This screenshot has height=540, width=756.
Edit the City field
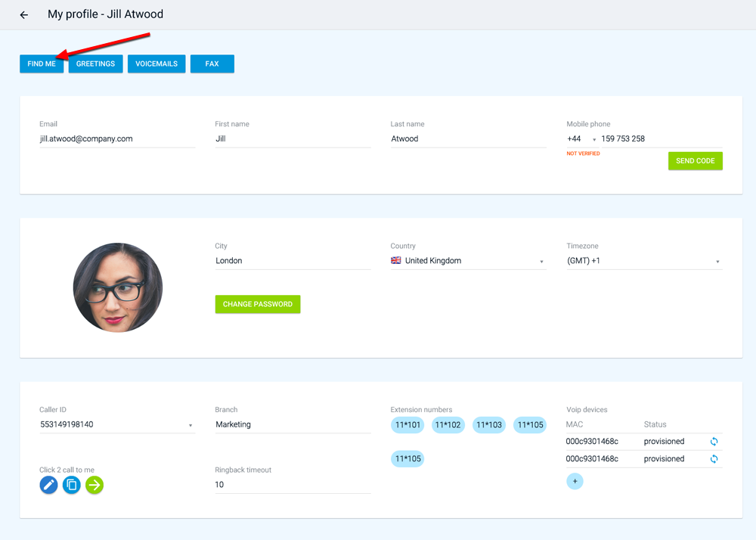tap(293, 261)
